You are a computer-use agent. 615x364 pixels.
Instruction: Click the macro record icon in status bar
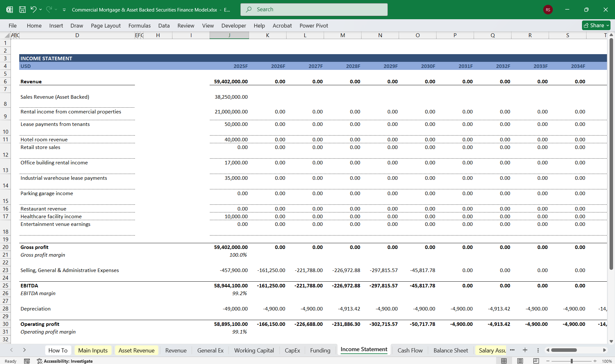pos(27,361)
